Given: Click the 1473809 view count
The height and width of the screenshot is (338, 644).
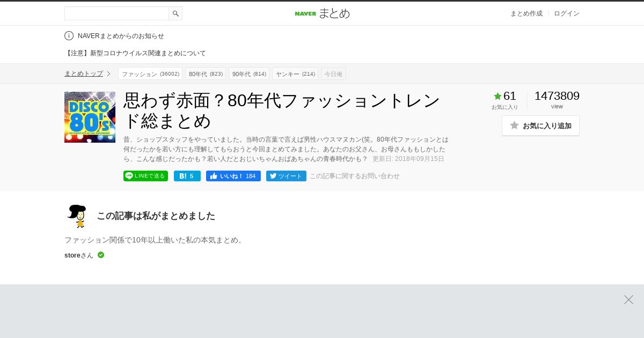Looking at the screenshot, I should (x=557, y=96).
